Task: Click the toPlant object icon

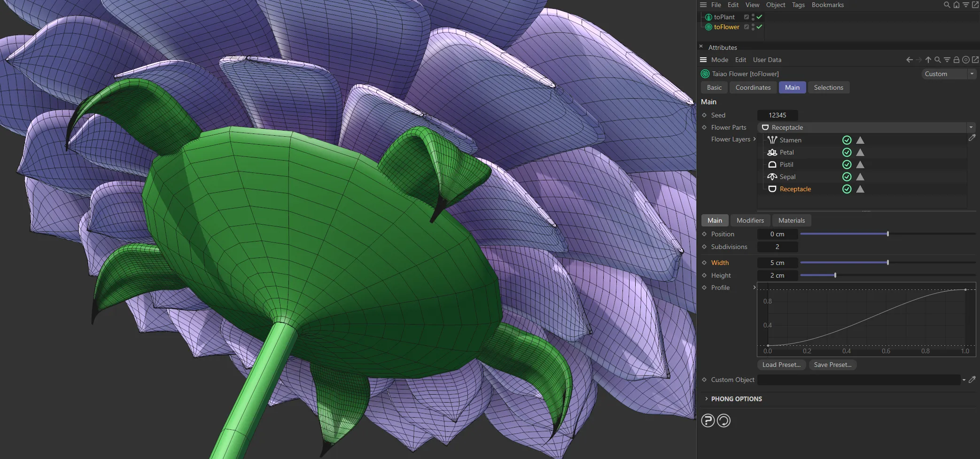Action: pos(708,17)
